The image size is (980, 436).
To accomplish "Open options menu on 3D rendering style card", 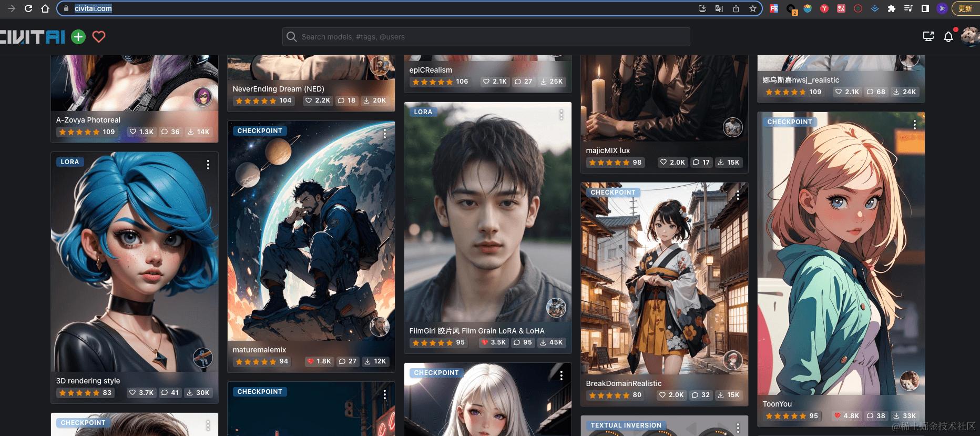I will [x=208, y=165].
